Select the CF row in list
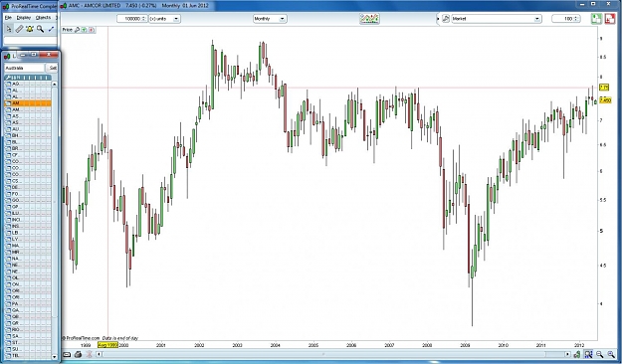This screenshot has width=622, height=364. point(28,155)
